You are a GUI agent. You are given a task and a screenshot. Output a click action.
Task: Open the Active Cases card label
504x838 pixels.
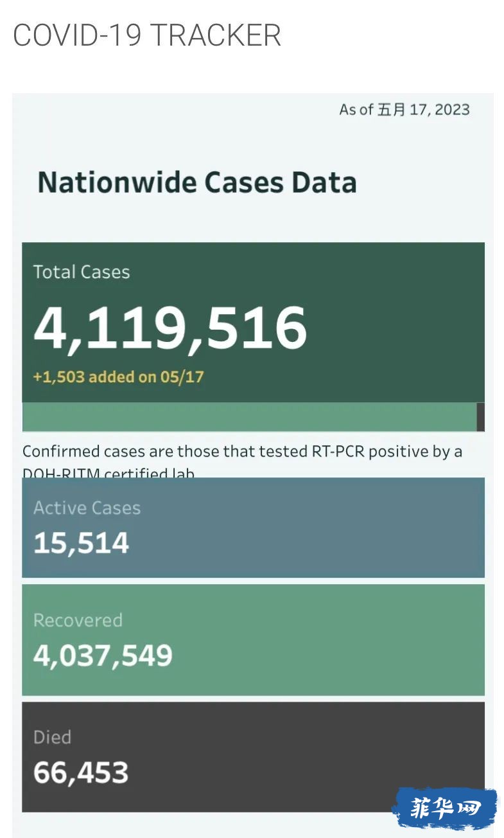87,508
